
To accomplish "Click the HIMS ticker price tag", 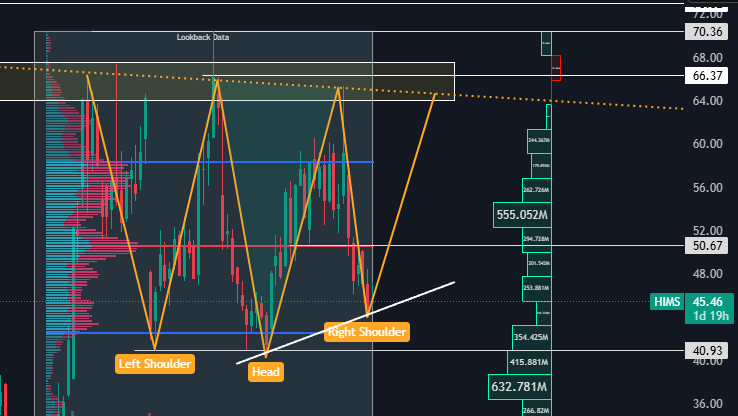I will pyautogui.click(x=667, y=301).
